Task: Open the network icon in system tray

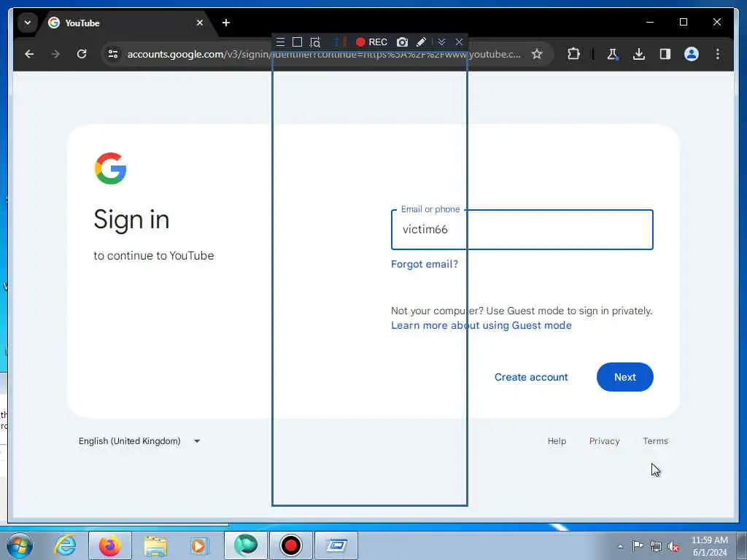Action: coord(656,546)
